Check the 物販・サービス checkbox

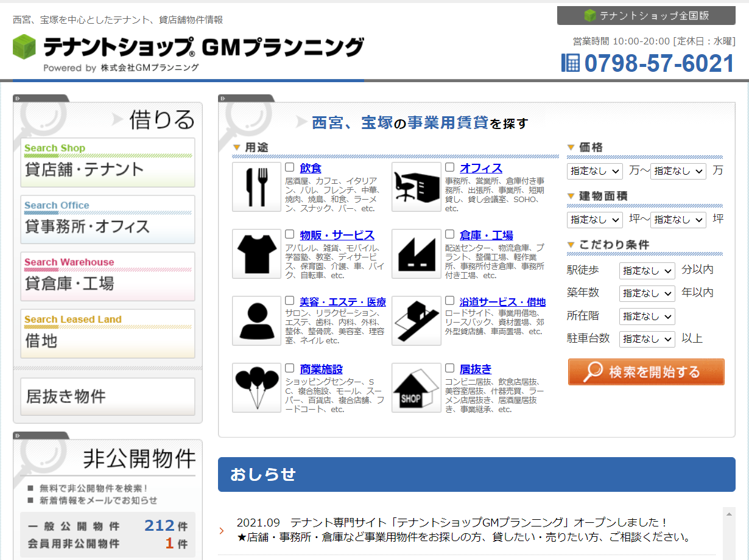(x=290, y=234)
